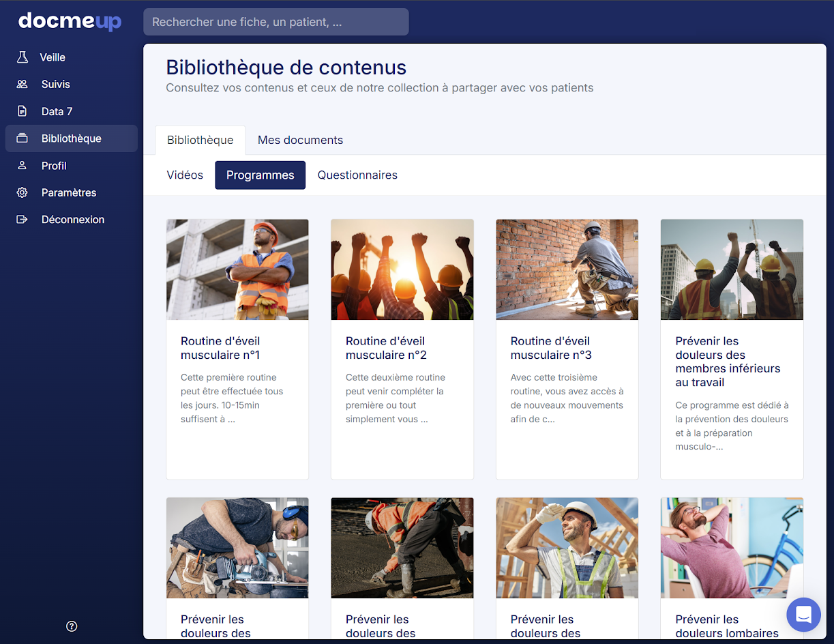Open the white helmet worker thumbnail
The width and height of the screenshot is (834, 644).
[567, 548]
